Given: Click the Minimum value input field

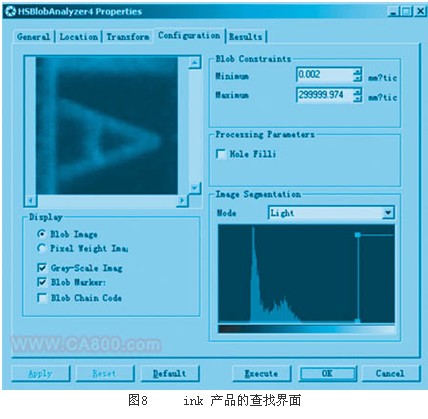Looking at the screenshot, I should [325, 74].
